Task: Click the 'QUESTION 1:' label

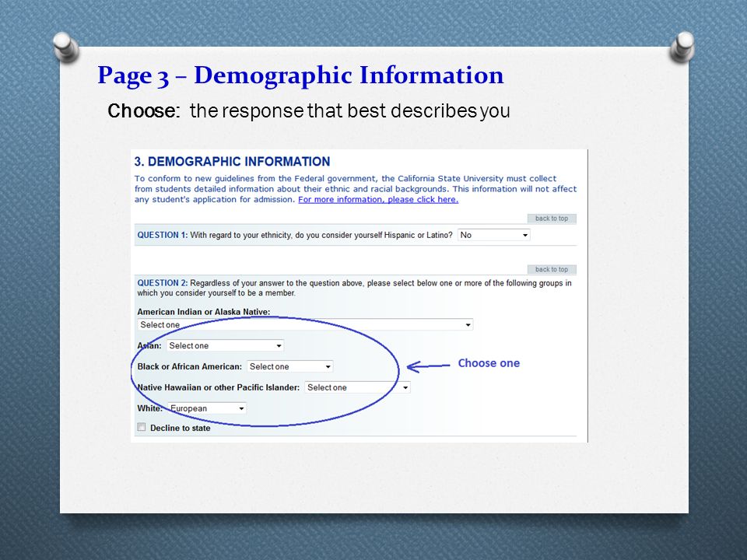Action: click(x=163, y=235)
